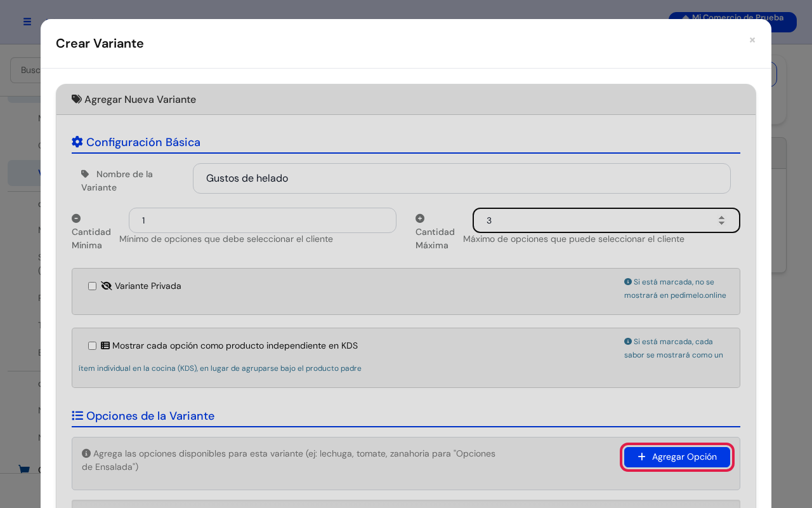Click the background search box behind the modal

(25, 70)
